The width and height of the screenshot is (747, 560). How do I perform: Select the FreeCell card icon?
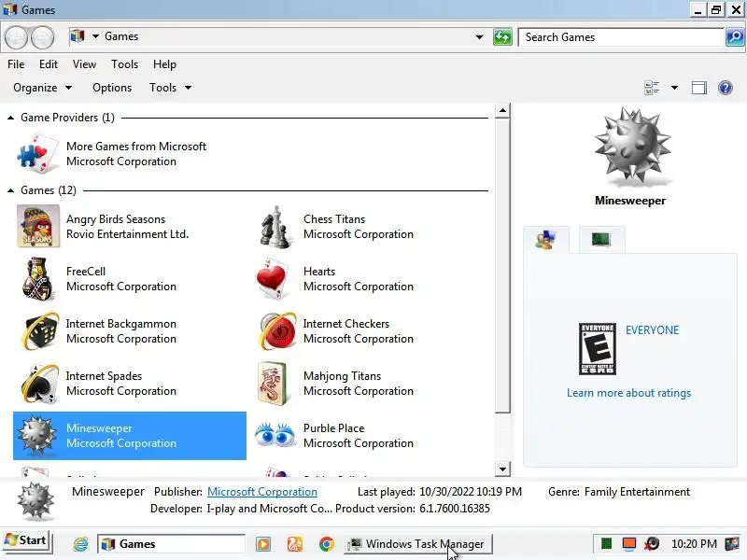[x=38, y=278]
